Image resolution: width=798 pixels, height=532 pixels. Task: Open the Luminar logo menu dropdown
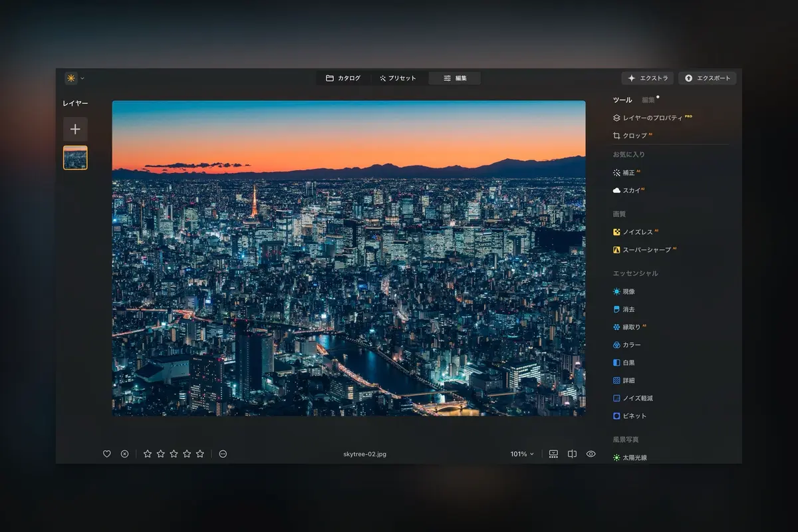click(74, 78)
